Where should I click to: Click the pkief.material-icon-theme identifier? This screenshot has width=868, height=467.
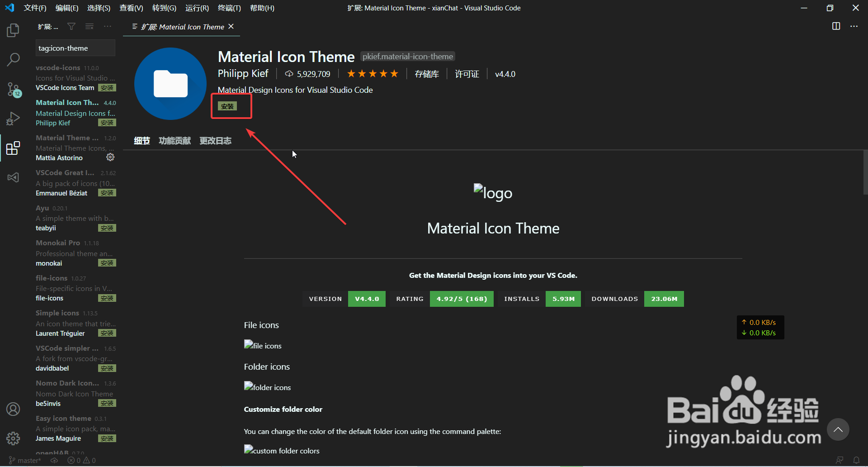pyautogui.click(x=408, y=57)
